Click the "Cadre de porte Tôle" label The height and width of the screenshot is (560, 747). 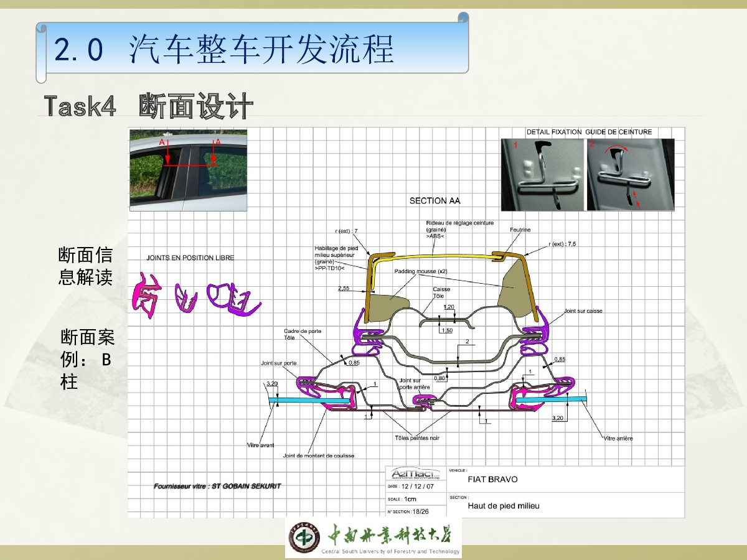coord(303,334)
